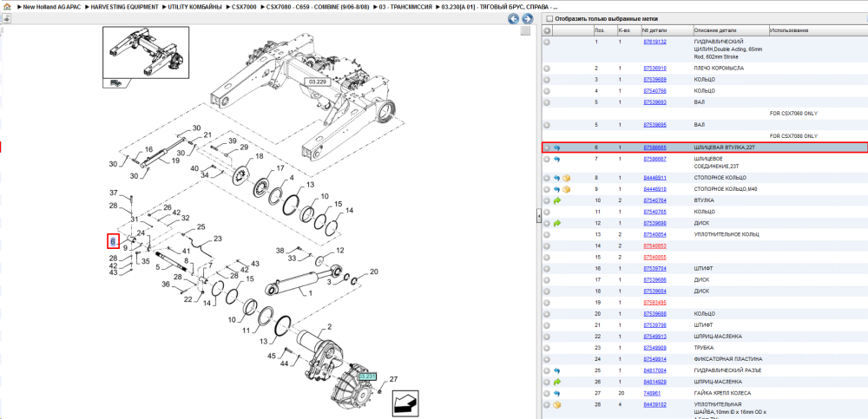Open CSX7080 - C659 - COMBINE breadcrumb
This screenshot has height=419, width=868.
(x=318, y=7)
